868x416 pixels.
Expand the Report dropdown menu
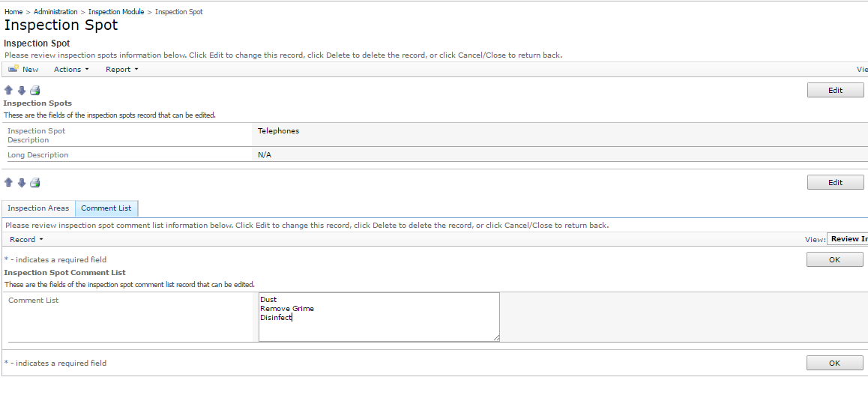121,69
